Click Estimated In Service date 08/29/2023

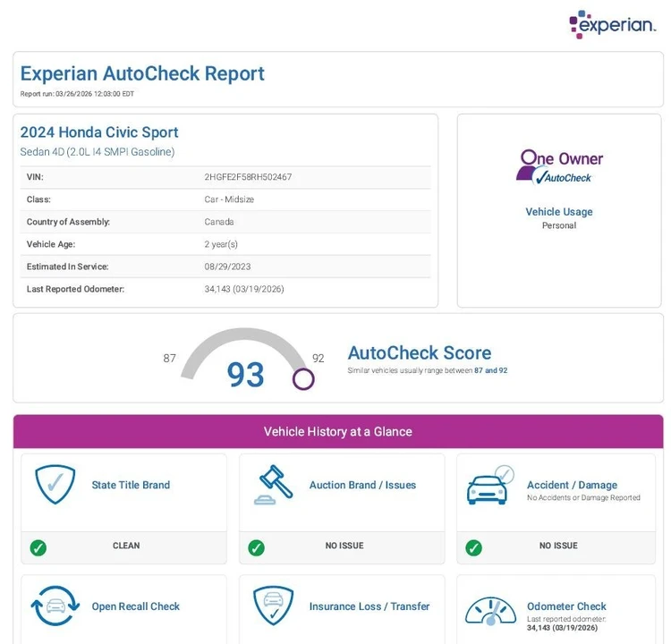tap(227, 267)
